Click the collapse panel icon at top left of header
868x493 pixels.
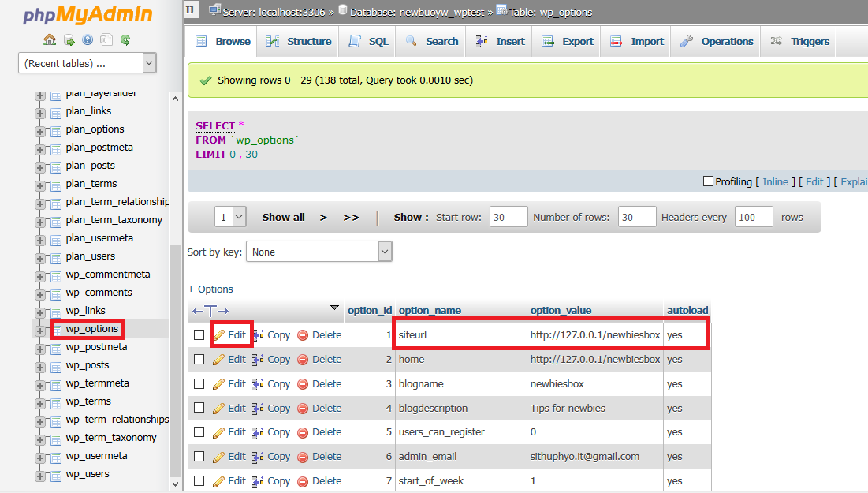pos(190,10)
